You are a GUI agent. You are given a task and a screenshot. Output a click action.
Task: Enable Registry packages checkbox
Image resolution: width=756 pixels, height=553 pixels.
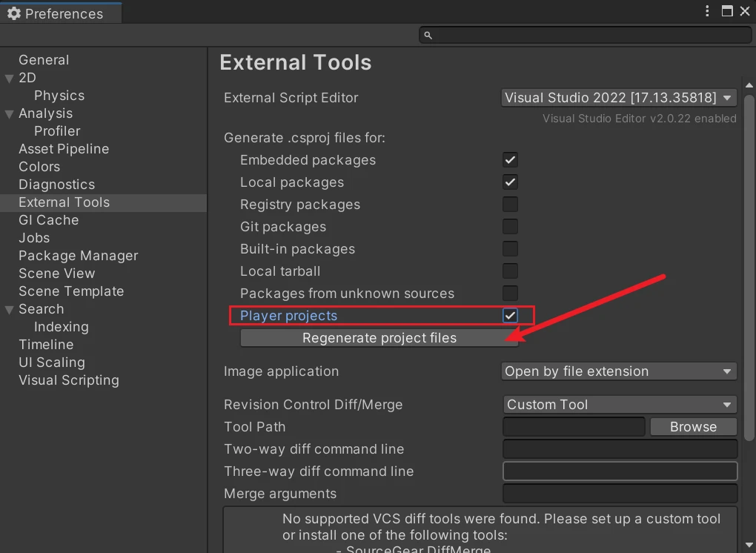pos(510,205)
